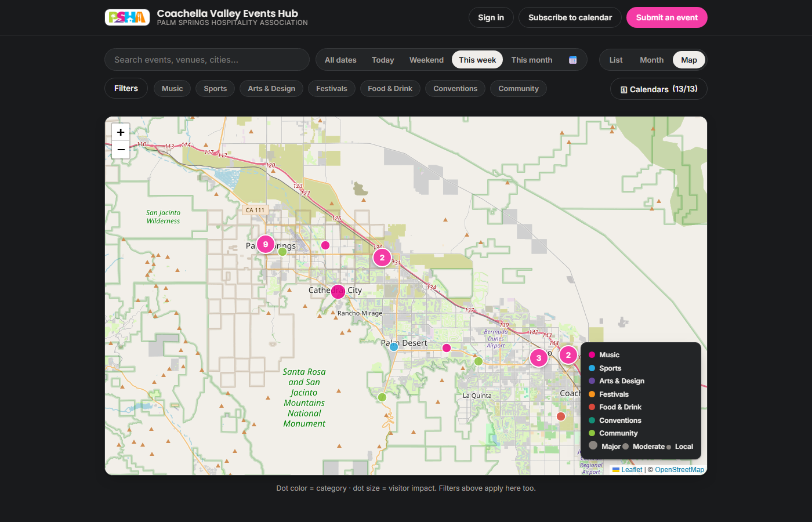Open the calendar date picker icon
Viewport: 812px width, 522px height.
click(573, 60)
